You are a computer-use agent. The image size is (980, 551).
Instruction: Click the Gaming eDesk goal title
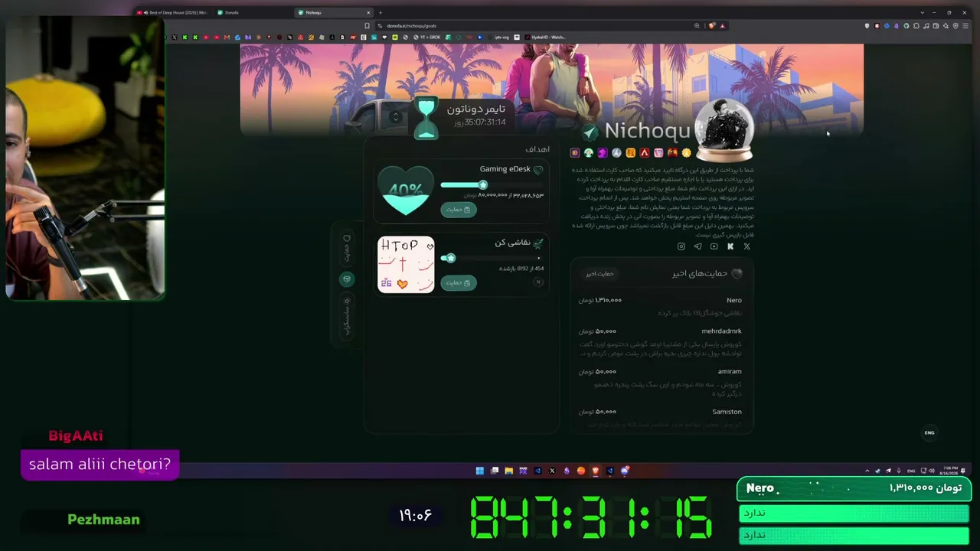pos(505,169)
